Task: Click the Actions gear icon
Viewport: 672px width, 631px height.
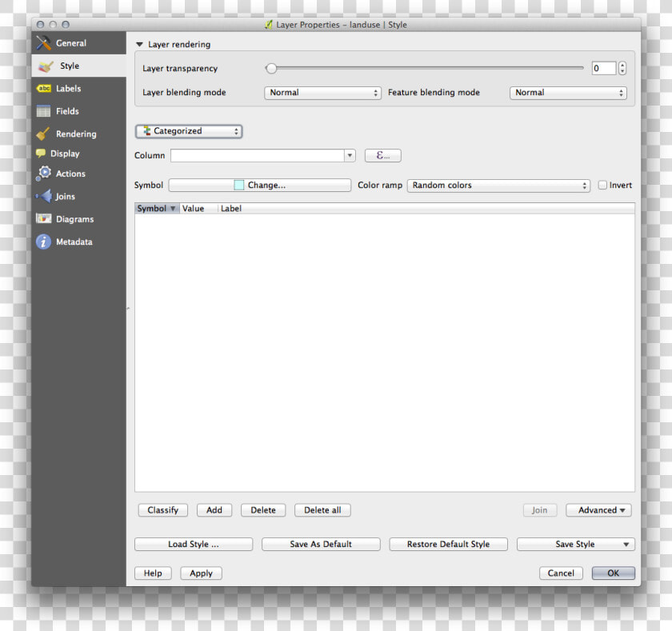Action: (43, 174)
